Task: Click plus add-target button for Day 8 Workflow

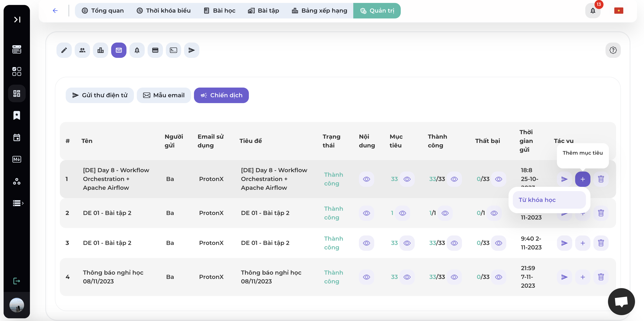Action: pos(583,179)
